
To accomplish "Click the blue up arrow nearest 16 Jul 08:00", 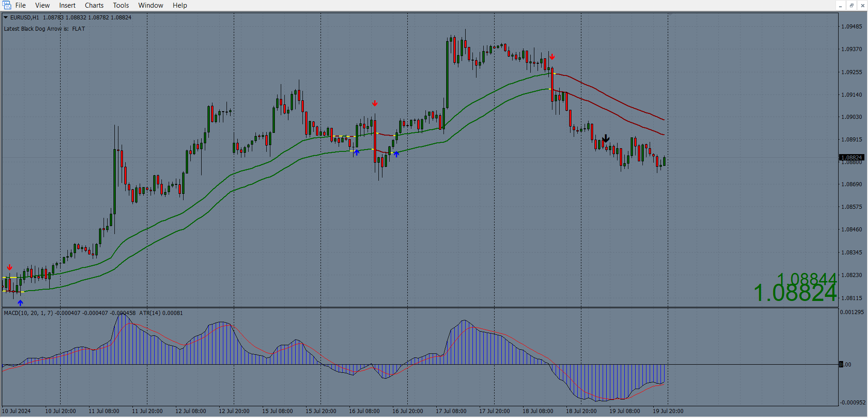I will click(x=357, y=153).
